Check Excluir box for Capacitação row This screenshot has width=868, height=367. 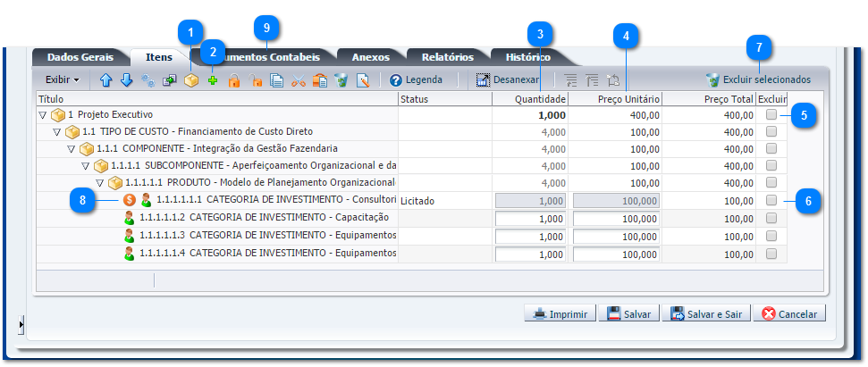pos(771,218)
